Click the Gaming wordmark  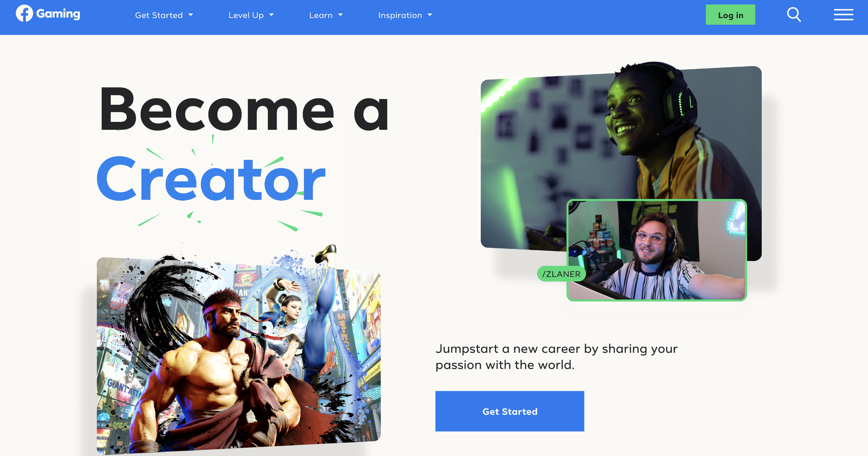pyautogui.click(x=58, y=14)
